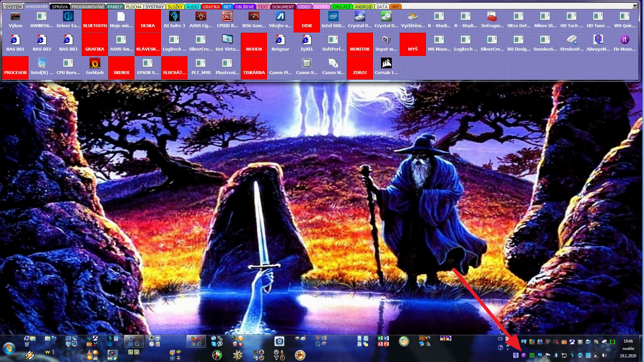The height and width of the screenshot is (362, 644).
Task: Click the red TISKÁRNA category tile
Action: pos(254,68)
